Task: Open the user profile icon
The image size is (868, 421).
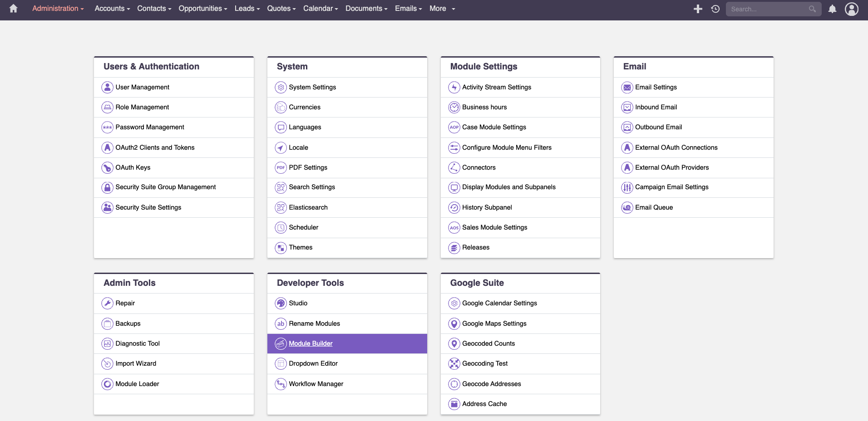Action: click(x=852, y=9)
